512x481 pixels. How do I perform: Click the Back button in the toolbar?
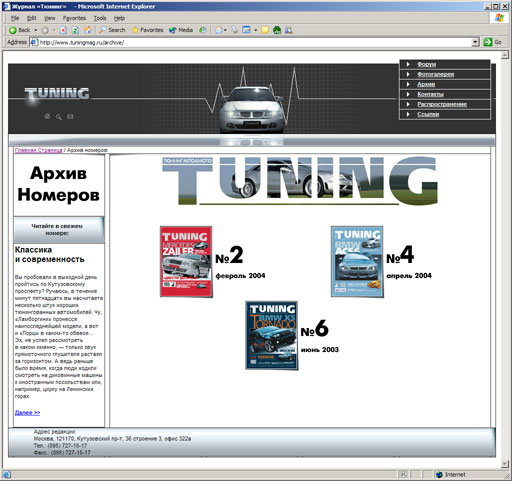(x=20, y=30)
